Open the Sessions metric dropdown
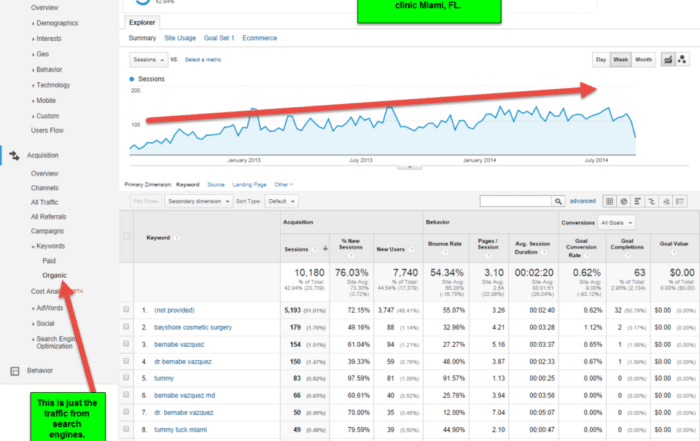The width and height of the screenshot is (700, 441). click(149, 60)
